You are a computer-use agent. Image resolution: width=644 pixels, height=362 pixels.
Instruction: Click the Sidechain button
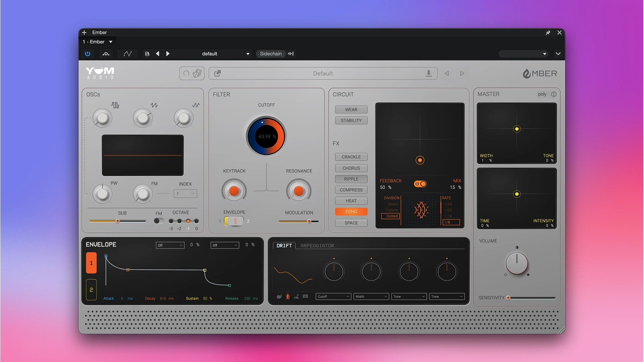click(x=271, y=54)
